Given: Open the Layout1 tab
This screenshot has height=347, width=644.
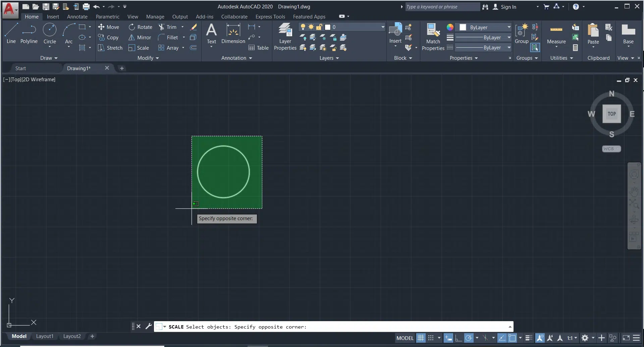Looking at the screenshot, I should [x=45, y=336].
